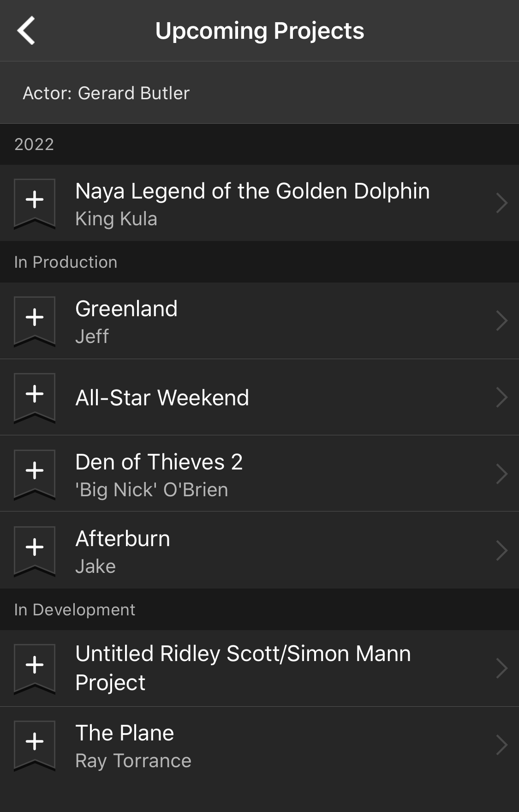Select the All-Star Weekend title
Viewport: 519px width, 812px height.
162,398
